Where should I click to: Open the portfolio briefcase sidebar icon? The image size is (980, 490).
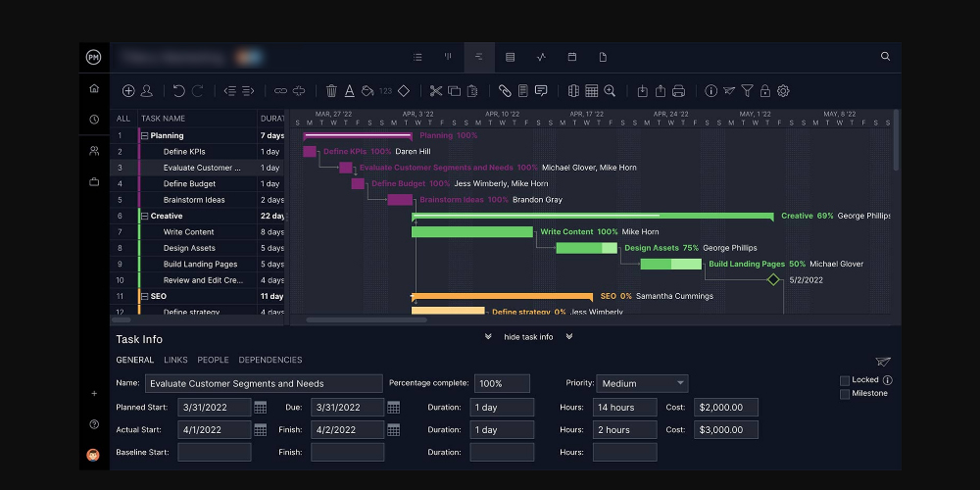pos(94,182)
